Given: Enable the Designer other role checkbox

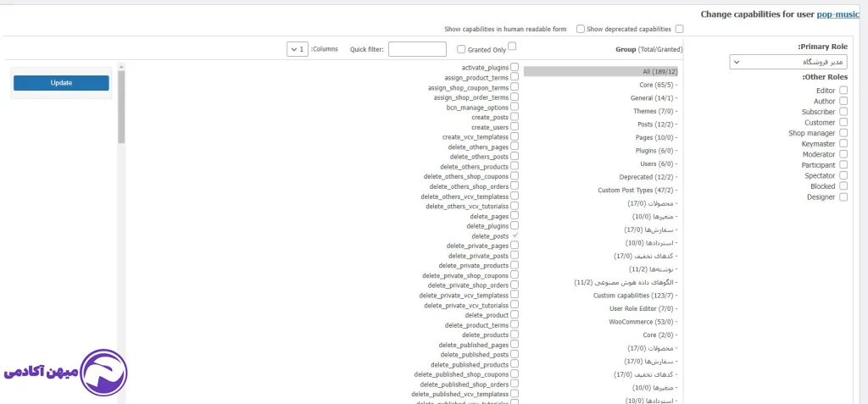Looking at the screenshot, I should tap(843, 197).
